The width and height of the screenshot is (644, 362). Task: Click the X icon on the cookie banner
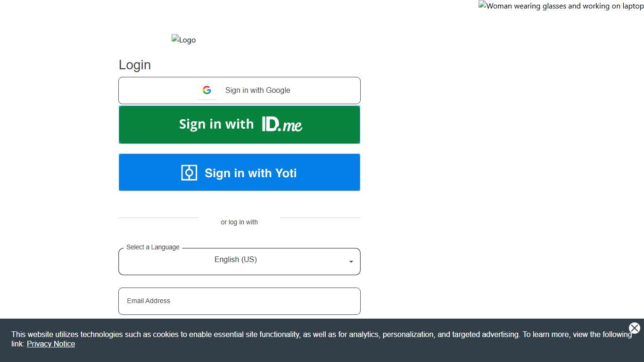tap(634, 328)
